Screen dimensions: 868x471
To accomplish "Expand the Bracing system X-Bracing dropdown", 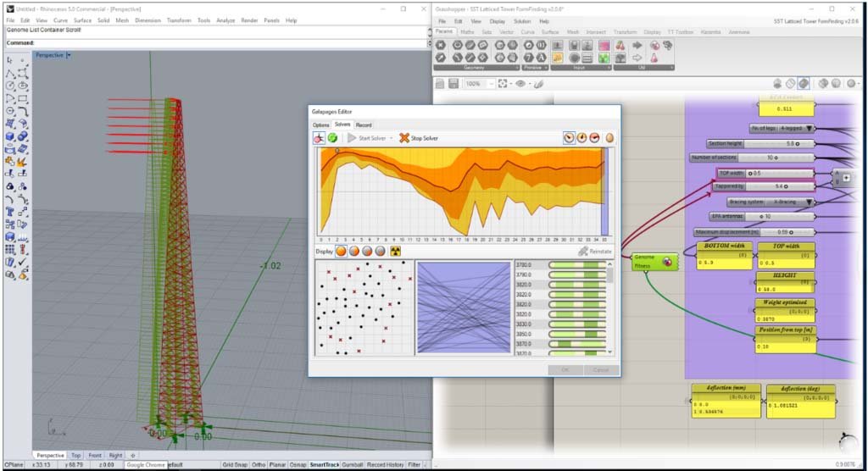I will (810, 202).
